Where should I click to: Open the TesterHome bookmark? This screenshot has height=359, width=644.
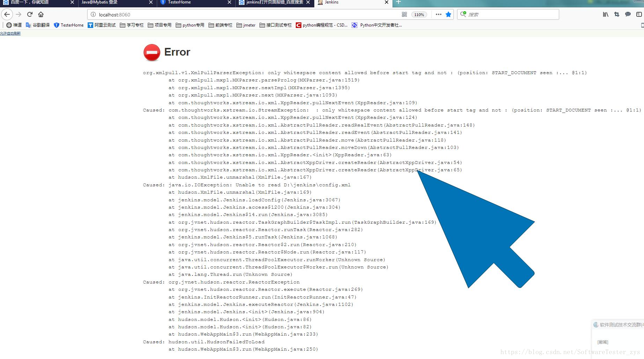point(69,25)
